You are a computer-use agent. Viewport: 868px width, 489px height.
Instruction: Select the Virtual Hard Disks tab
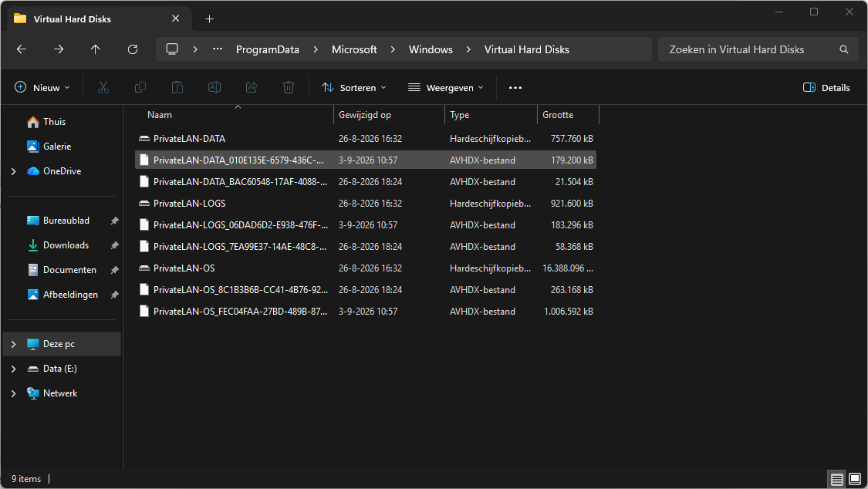[x=99, y=19]
